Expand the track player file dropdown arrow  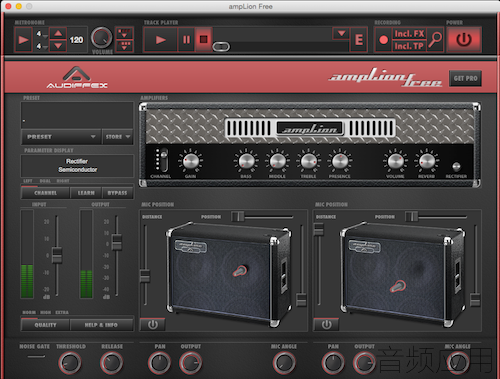coord(341,33)
